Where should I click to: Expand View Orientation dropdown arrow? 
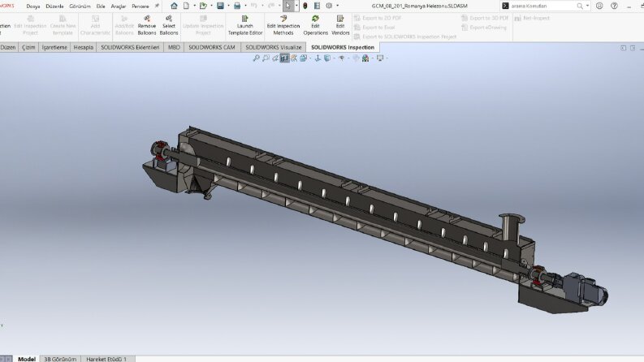pyautogui.click(x=310, y=58)
